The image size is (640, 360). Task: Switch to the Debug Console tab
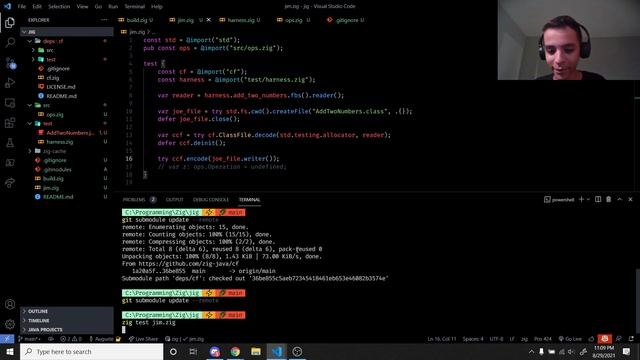211,200
